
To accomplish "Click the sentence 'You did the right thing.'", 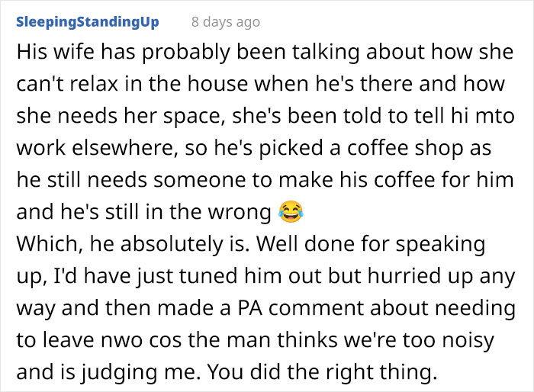I will point(322,372).
